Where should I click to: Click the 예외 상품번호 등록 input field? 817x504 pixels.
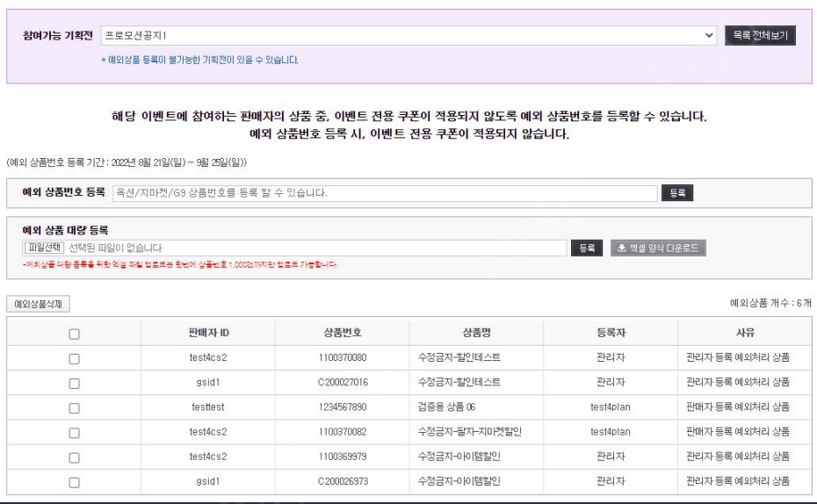385,192
